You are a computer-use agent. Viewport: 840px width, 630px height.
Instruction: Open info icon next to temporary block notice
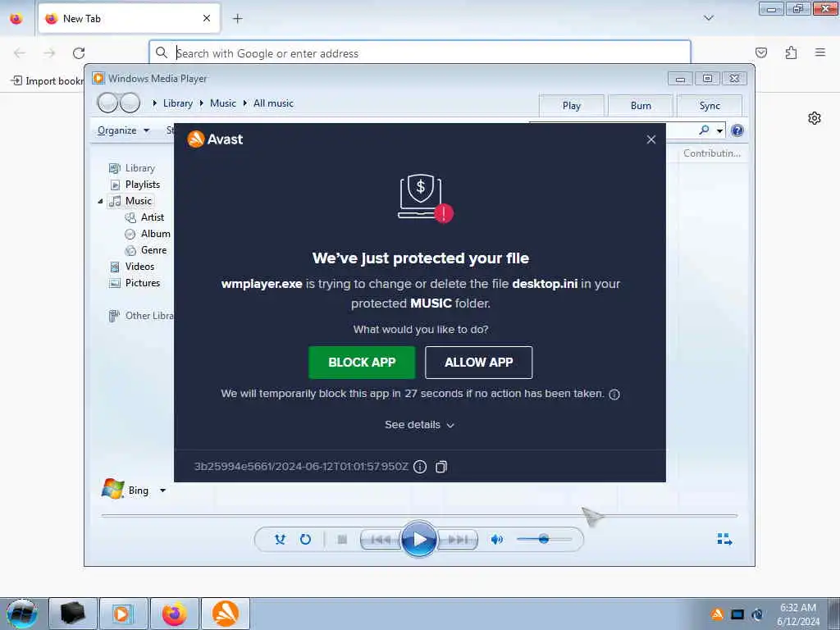(x=614, y=395)
